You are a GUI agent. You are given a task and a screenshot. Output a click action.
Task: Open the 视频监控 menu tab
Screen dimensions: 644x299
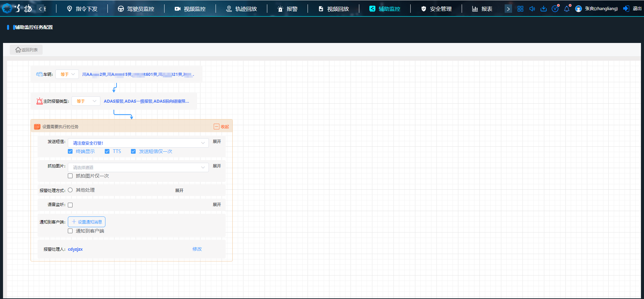[190, 9]
